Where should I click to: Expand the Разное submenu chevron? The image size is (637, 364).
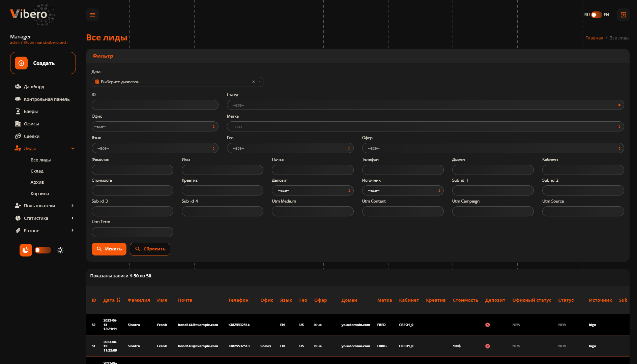click(73, 231)
